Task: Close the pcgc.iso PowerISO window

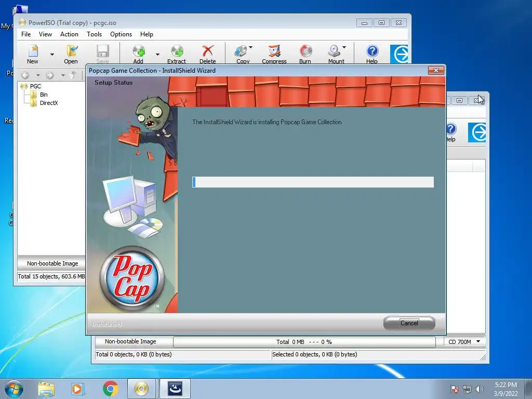Action: point(398,23)
